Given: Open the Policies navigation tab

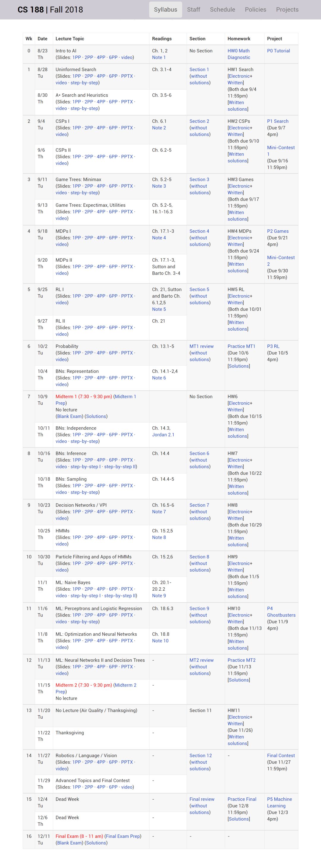Looking at the screenshot, I should pyautogui.click(x=255, y=10).
